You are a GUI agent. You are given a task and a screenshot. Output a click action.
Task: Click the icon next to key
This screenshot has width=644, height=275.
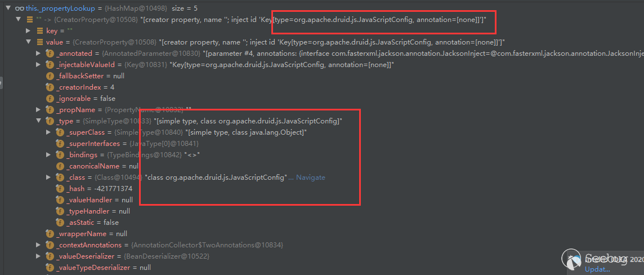coord(40,31)
